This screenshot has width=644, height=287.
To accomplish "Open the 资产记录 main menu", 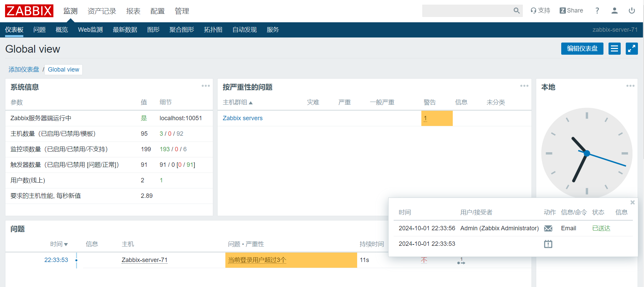I will tap(102, 11).
